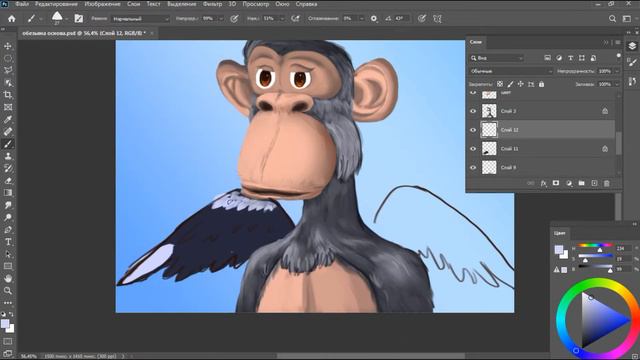Select the Dodge tool

click(8, 217)
